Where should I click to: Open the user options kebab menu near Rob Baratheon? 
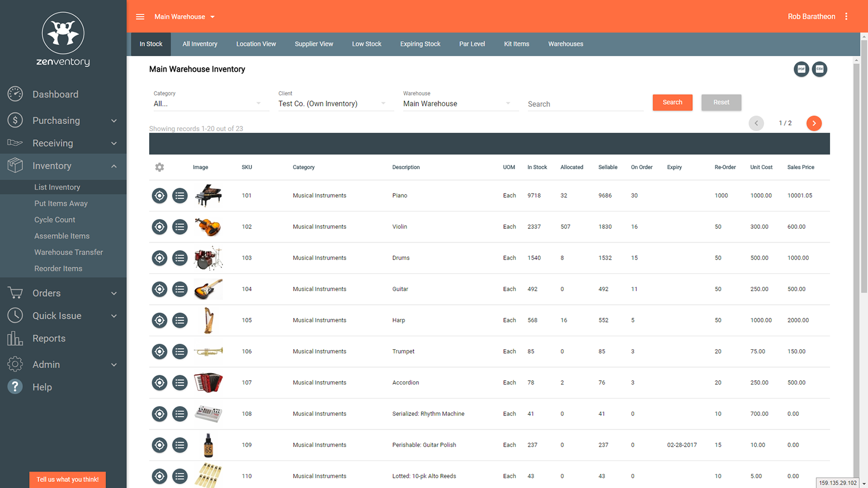(x=846, y=16)
